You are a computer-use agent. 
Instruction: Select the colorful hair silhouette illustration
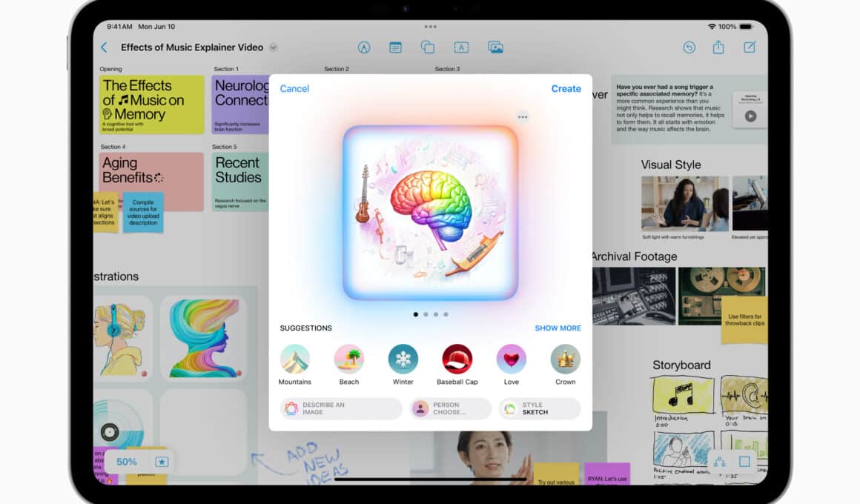click(203, 339)
